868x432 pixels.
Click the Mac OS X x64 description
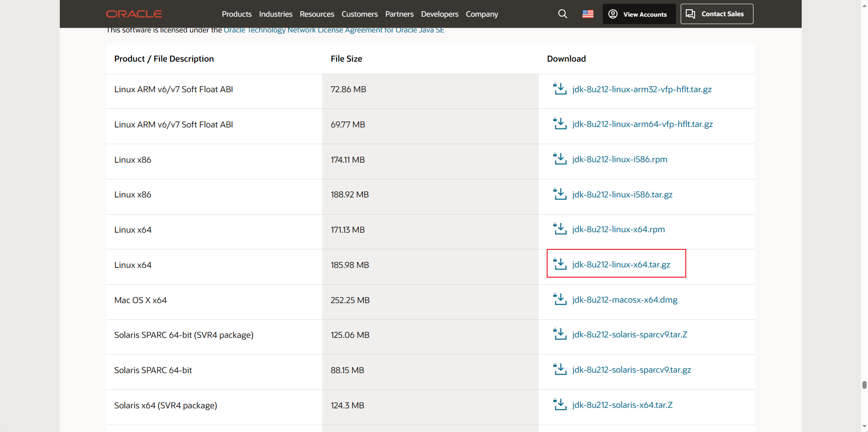pyautogui.click(x=140, y=300)
